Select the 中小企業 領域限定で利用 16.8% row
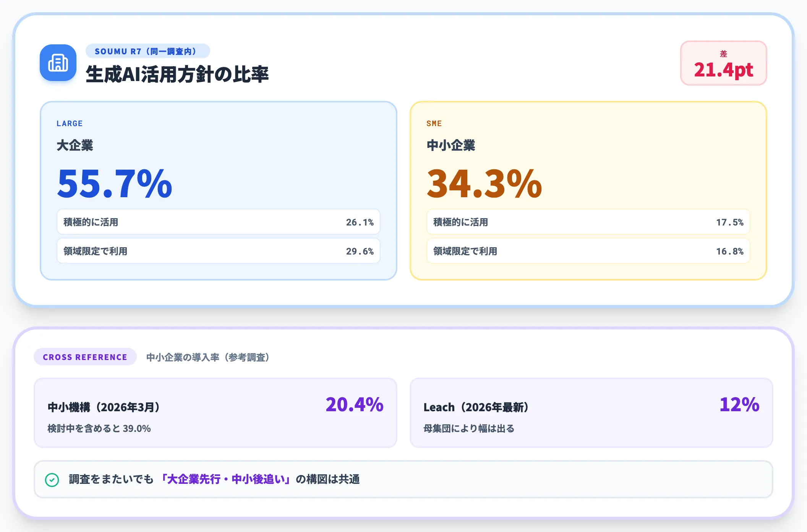The width and height of the screenshot is (807, 532). pos(588,251)
